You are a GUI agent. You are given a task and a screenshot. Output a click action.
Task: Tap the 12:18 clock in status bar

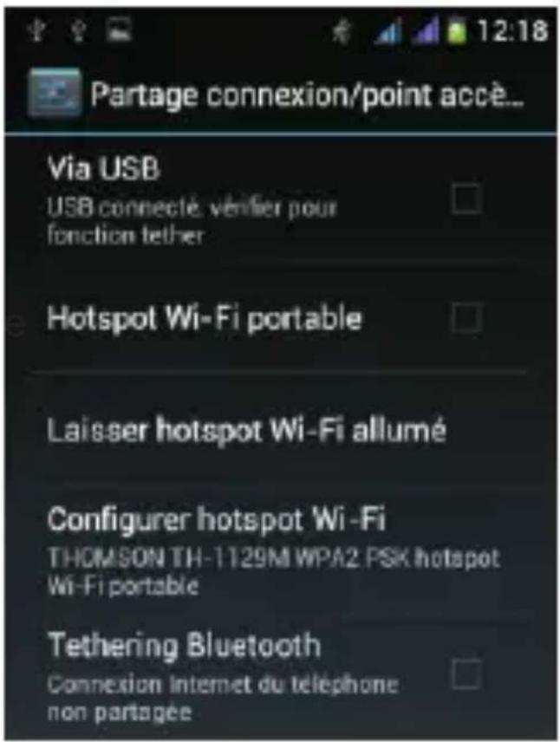coord(511,31)
